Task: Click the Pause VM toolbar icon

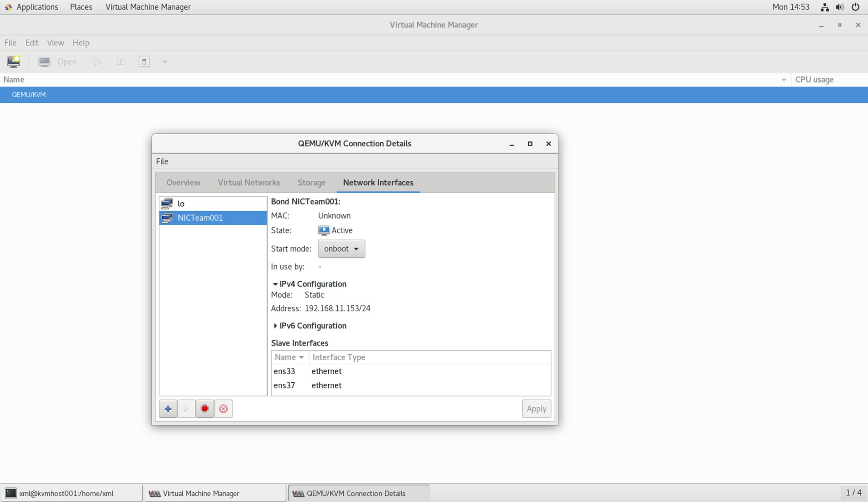Action: point(121,62)
